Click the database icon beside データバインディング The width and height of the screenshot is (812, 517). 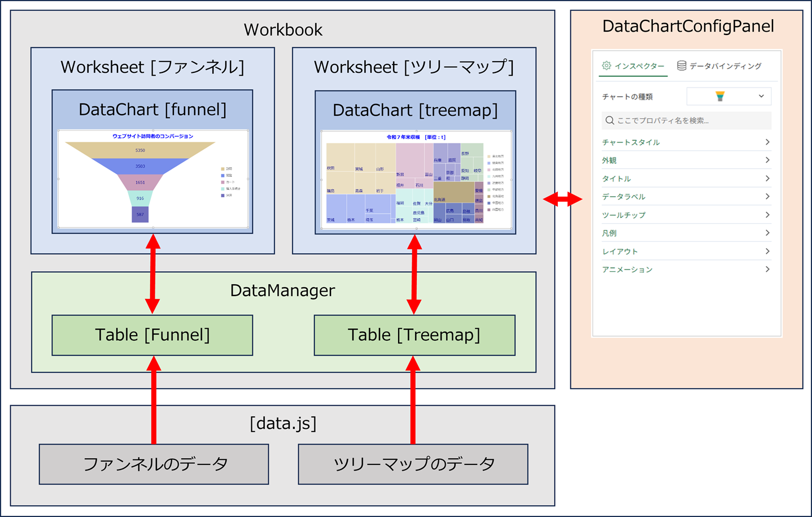point(682,66)
